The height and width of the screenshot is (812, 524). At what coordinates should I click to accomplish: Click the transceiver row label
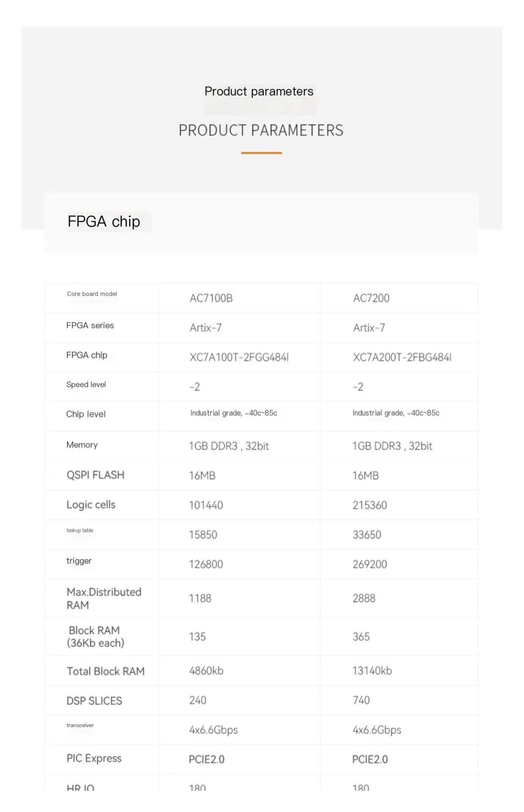80,725
